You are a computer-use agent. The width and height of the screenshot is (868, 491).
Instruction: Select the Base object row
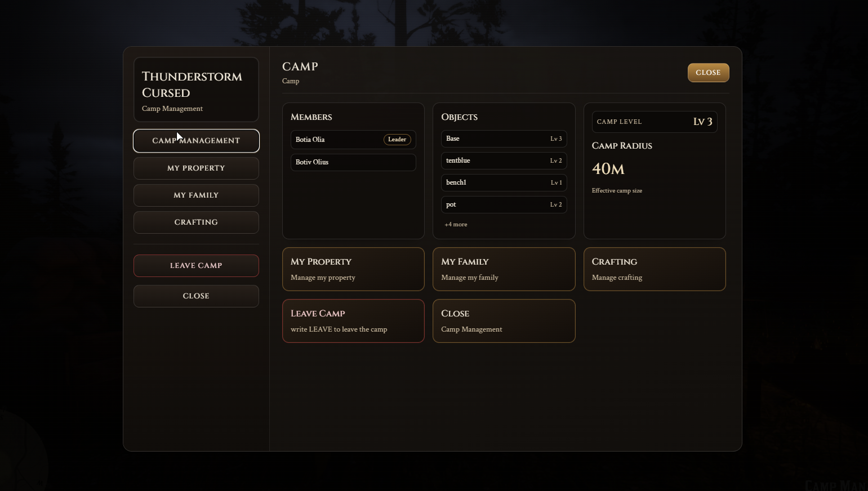click(504, 139)
